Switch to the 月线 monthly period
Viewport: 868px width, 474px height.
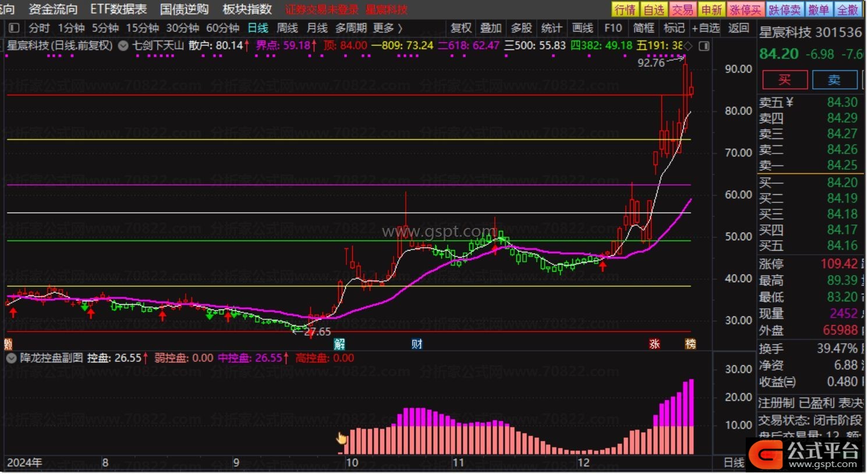317,28
